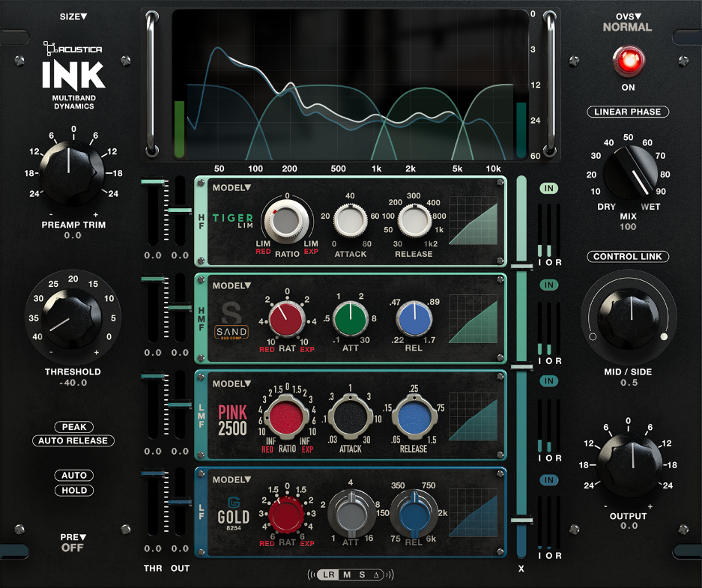Click the Pink 2500 logo
Screen dimensions: 702x588
[232, 421]
